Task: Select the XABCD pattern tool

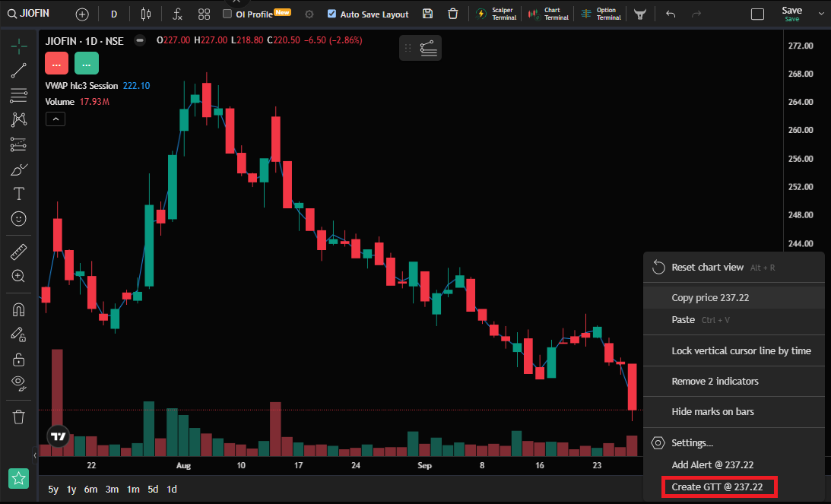Action: pyautogui.click(x=19, y=119)
